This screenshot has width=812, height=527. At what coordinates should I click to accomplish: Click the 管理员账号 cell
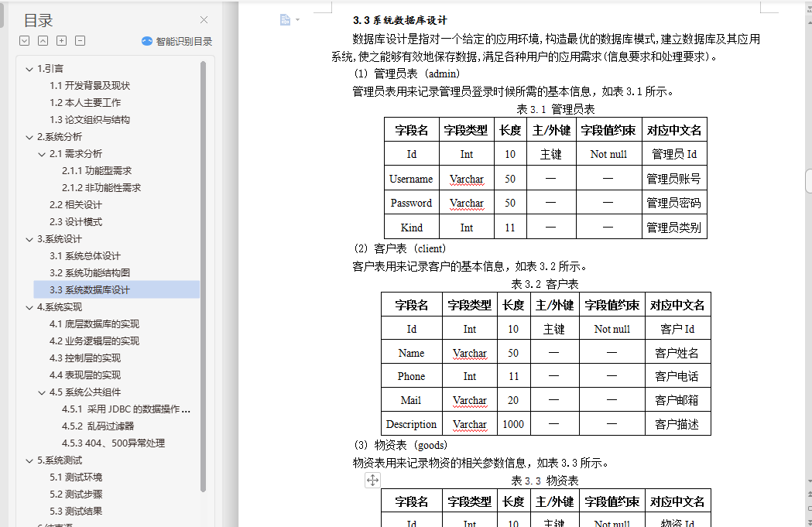(x=673, y=179)
